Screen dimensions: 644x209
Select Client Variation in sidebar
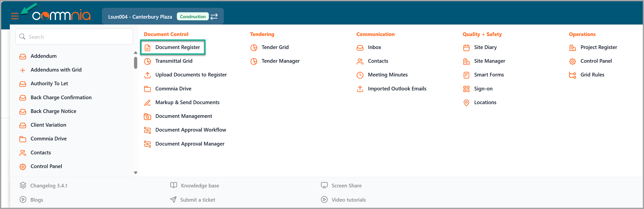click(48, 125)
